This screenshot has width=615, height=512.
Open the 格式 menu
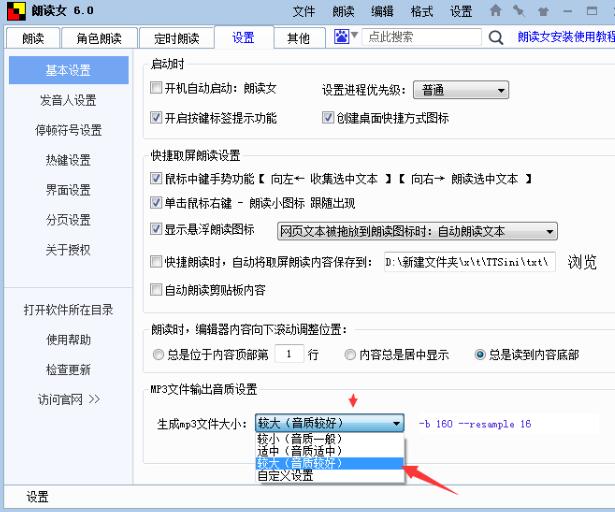pos(422,11)
